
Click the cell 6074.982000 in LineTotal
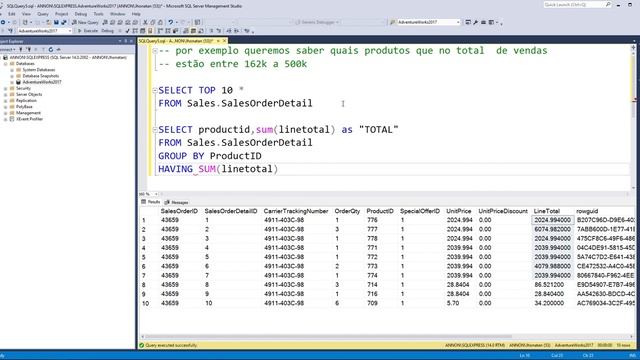552,229
